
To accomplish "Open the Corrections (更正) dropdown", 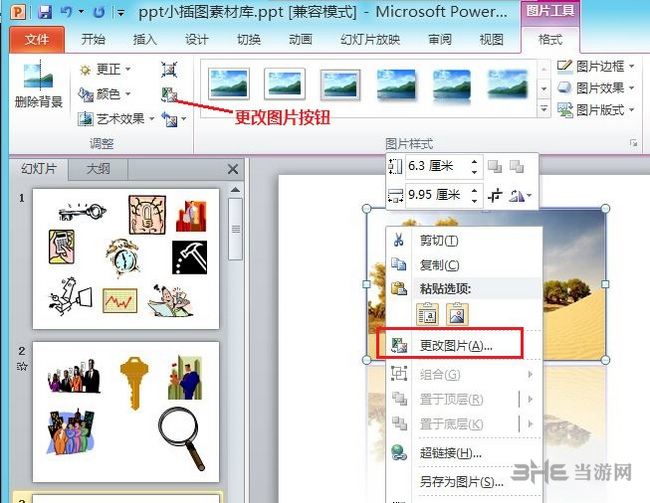I will coord(105,69).
